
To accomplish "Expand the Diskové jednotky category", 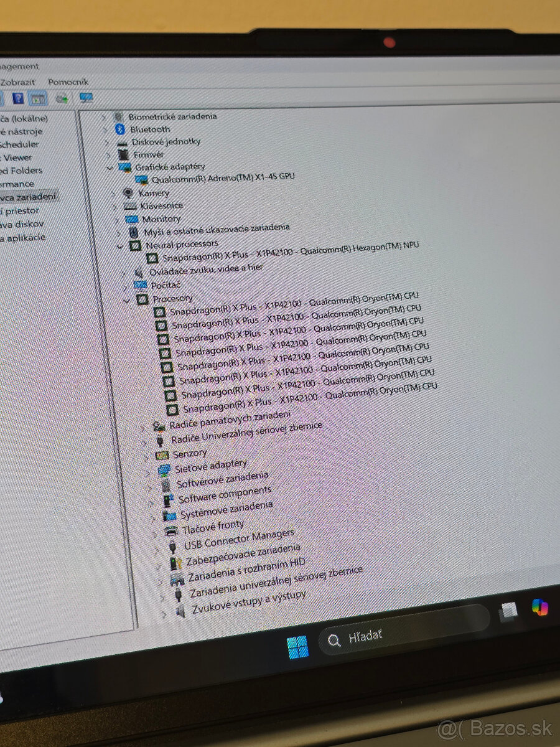I will tap(106, 142).
